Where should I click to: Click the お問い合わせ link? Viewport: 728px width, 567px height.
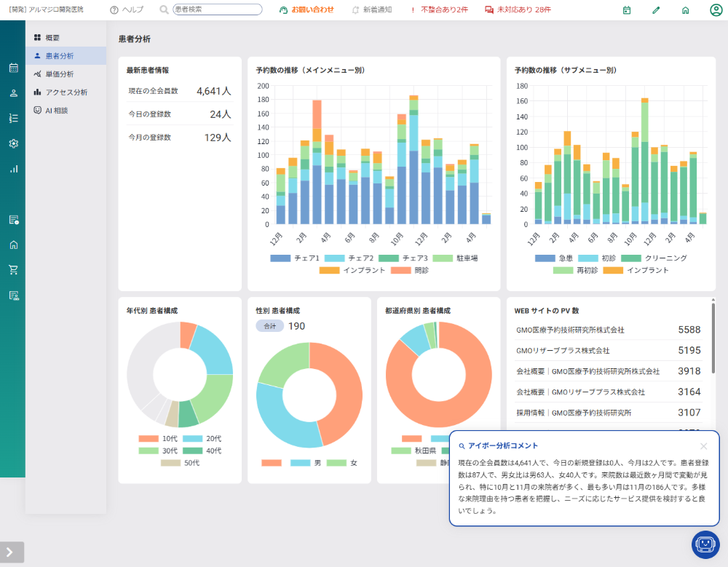[x=306, y=9]
